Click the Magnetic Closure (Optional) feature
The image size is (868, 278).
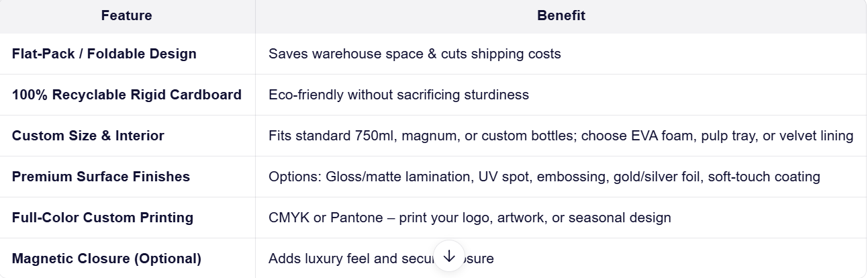107,259
